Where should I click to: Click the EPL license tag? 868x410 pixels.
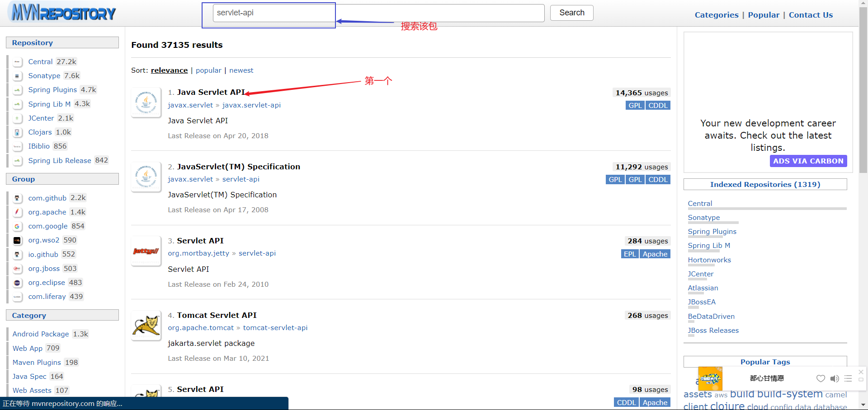pyautogui.click(x=630, y=254)
